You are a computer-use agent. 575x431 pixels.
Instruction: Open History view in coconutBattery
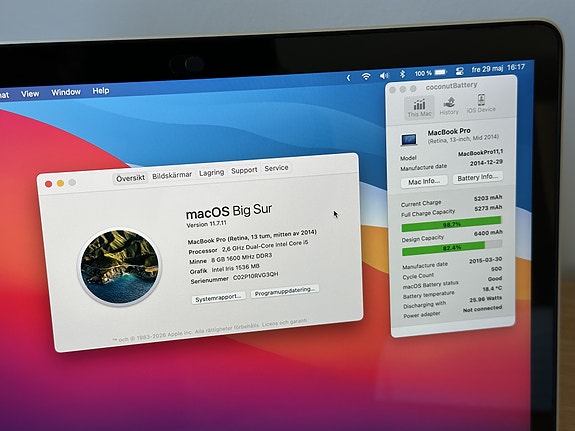pyautogui.click(x=449, y=106)
